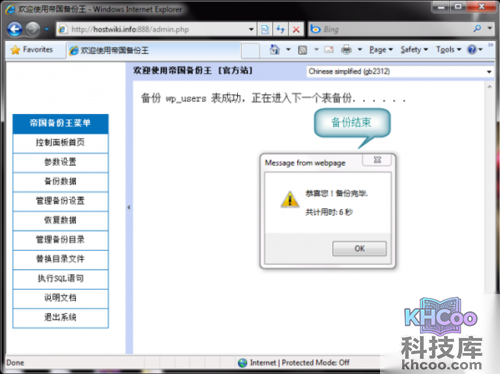Open the Chinese simplified (gb2312) language dropdown
Image resolution: width=500 pixels, height=374 pixels.
click(x=400, y=71)
